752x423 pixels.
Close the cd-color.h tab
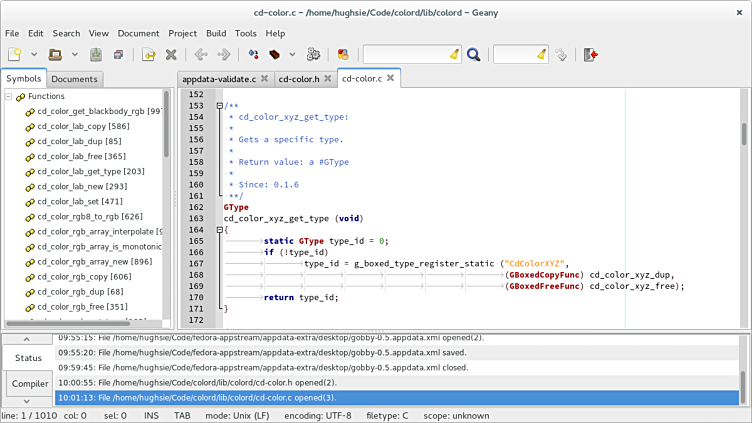click(x=328, y=79)
